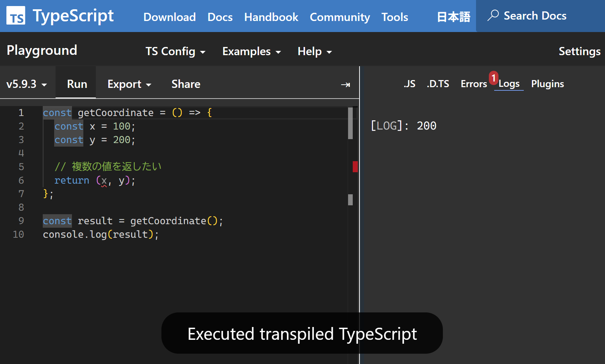Click the Playground heading
605x364 pixels.
(x=42, y=51)
